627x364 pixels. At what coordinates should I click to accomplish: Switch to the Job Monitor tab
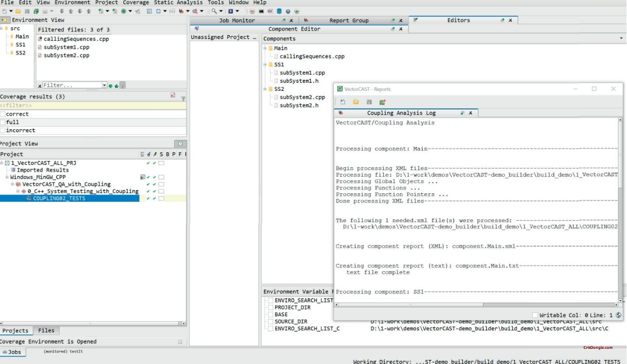237,21
